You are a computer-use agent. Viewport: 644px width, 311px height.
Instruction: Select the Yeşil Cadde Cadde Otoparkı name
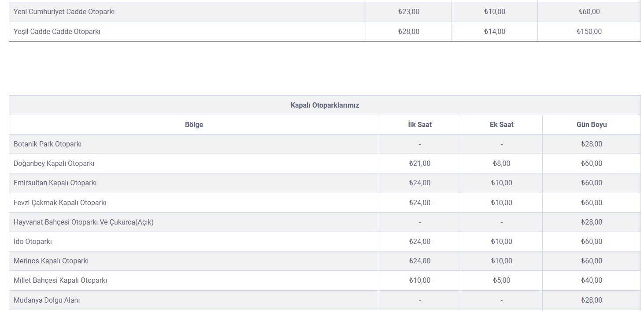pyautogui.click(x=57, y=32)
